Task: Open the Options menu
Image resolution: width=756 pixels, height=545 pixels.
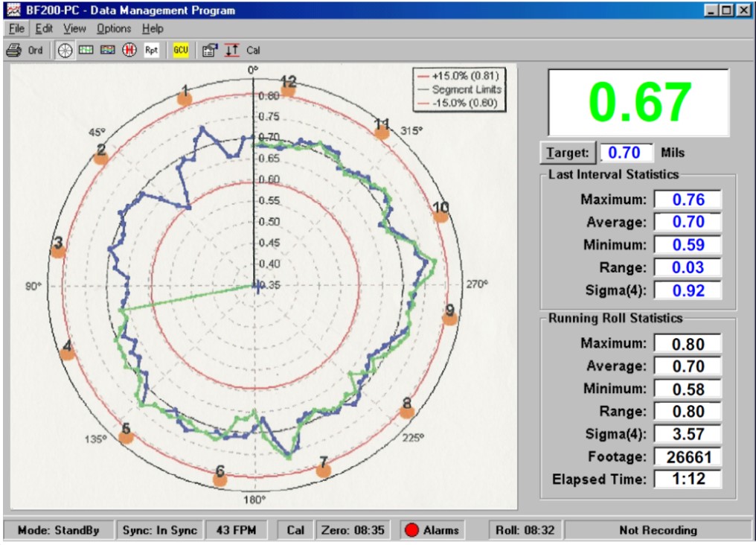Action: [x=114, y=28]
